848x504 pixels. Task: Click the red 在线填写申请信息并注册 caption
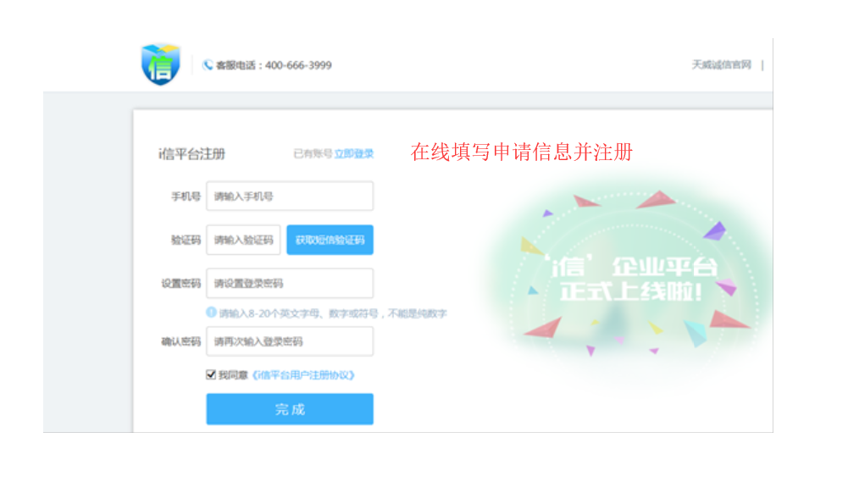coord(522,152)
